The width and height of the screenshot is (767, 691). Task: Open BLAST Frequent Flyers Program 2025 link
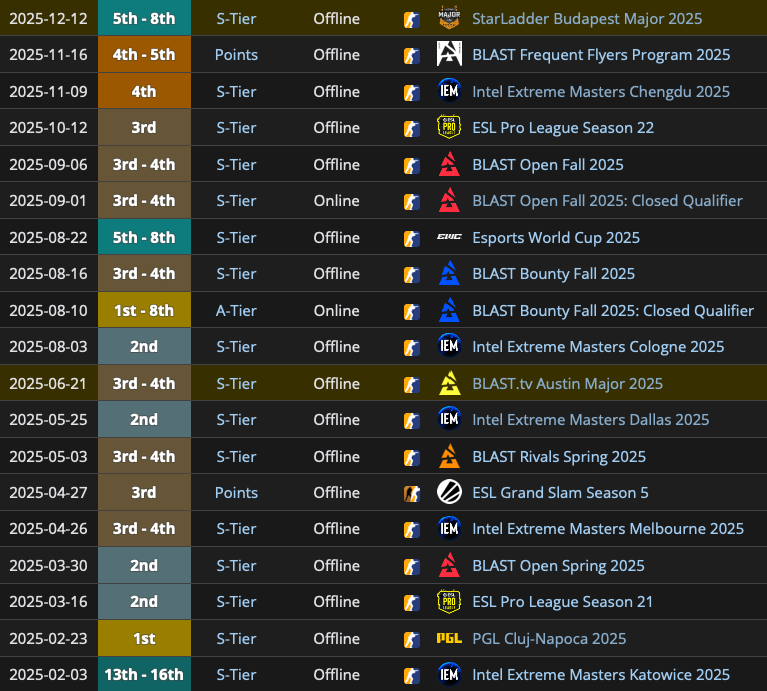tap(601, 55)
